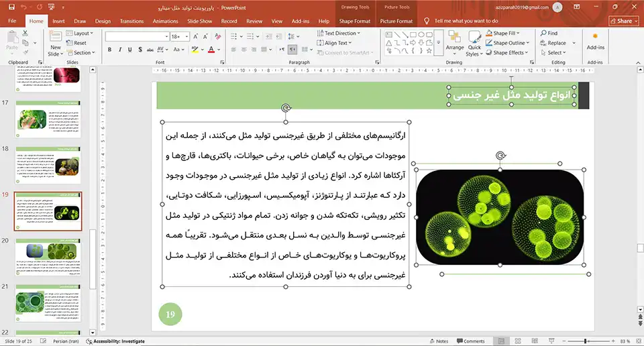Open the font name dropdown
644x346 pixels.
pyautogui.click(x=167, y=36)
